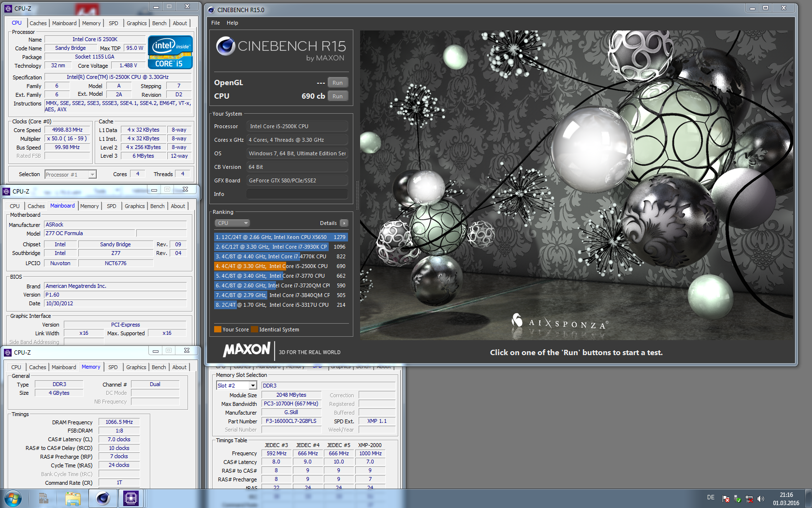Click the orange Your Score legend swatch

(217, 329)
